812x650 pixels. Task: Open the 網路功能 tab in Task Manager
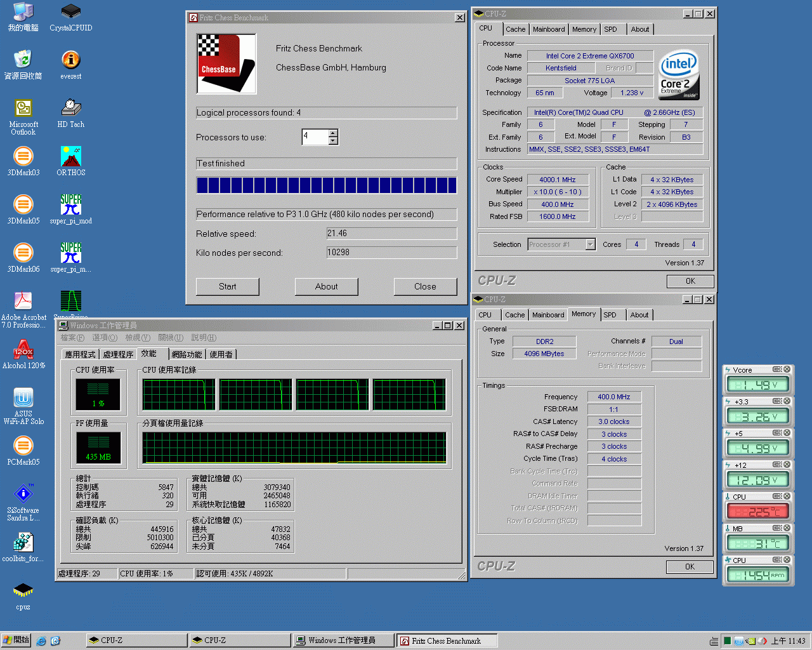(x=187, y=354)
